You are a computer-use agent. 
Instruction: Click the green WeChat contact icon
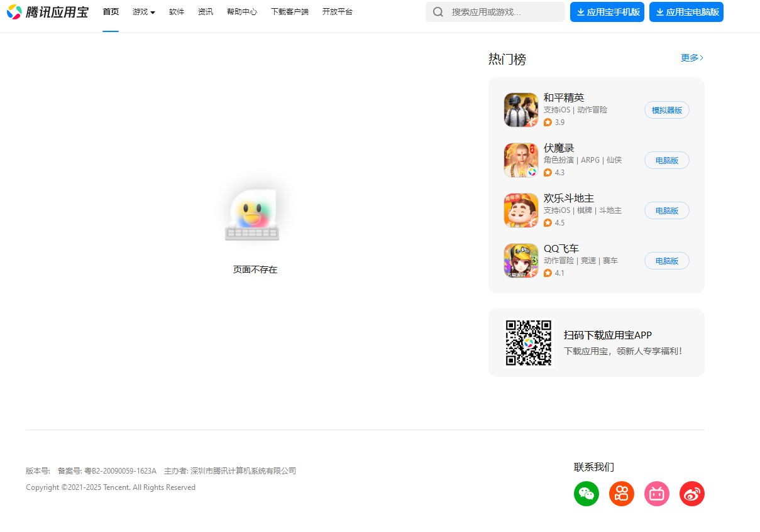tap(586, 494)
